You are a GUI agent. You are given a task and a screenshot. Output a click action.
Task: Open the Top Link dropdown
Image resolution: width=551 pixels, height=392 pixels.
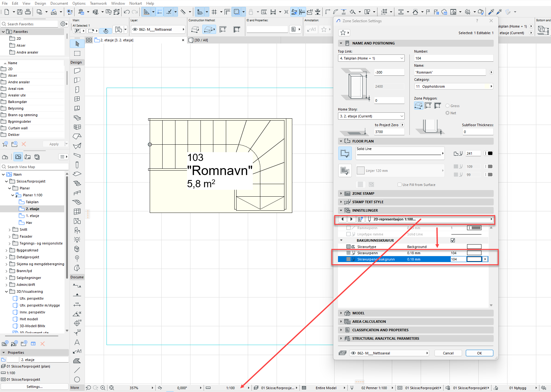(371, 58)
